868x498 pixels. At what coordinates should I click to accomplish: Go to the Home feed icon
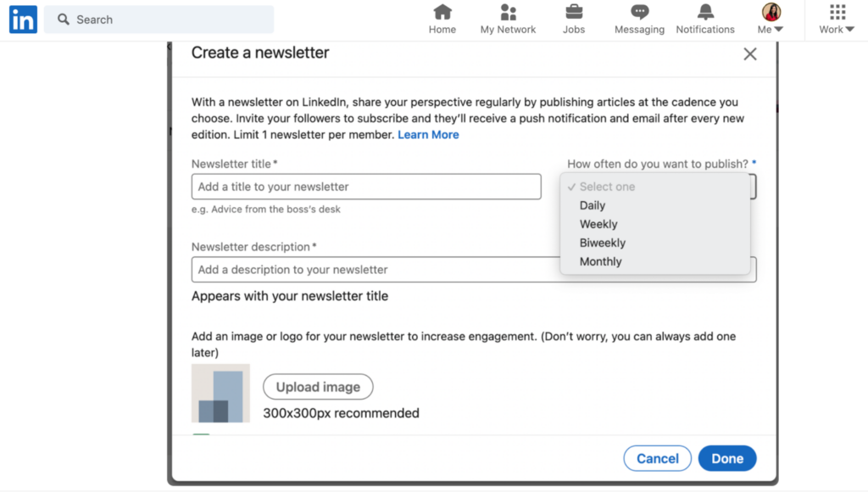(442, 12)
